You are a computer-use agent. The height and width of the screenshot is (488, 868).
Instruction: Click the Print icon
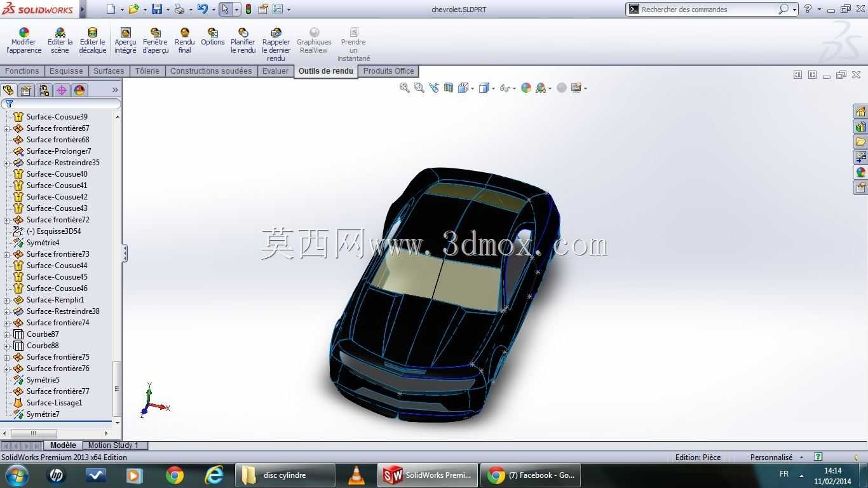coord(179,9)
